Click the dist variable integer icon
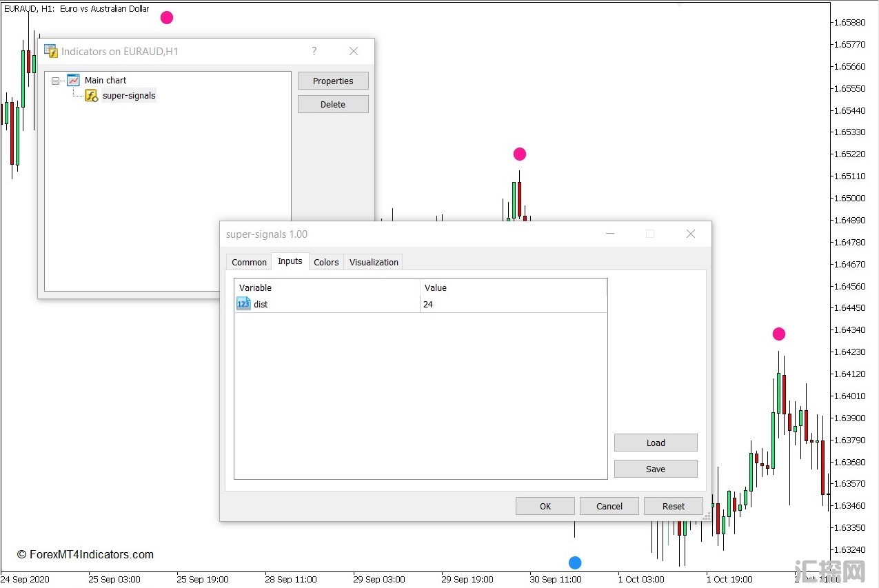The image size is (879, 588). (243, 304)
